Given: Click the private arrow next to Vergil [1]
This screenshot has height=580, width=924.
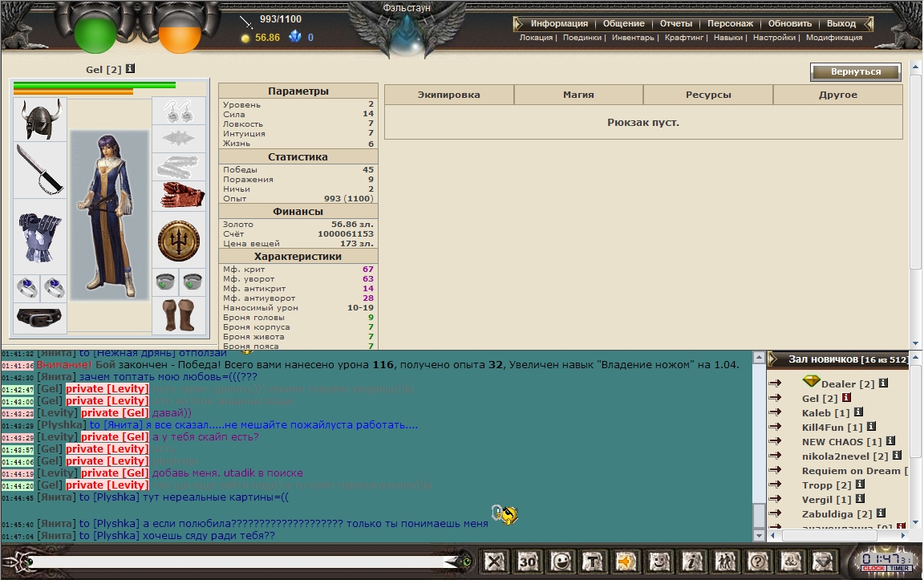Looking at the screenshot, I should point(776,499).
